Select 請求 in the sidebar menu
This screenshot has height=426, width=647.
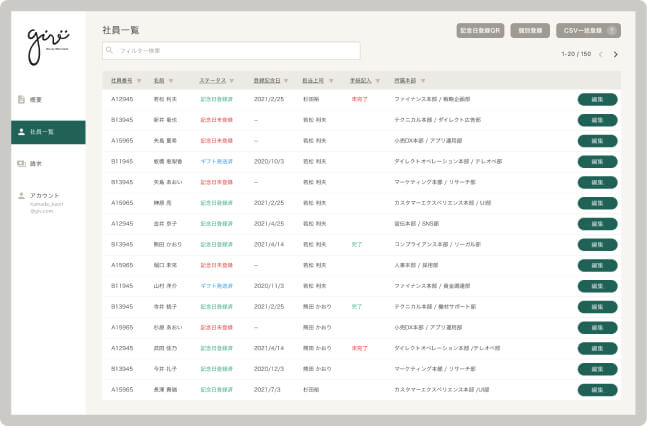coord(36,162)
